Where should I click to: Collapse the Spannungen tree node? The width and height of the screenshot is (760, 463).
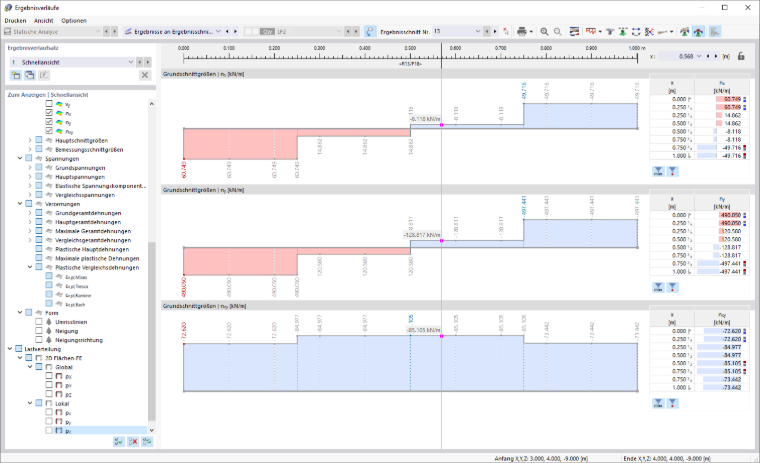pos(20,158)
